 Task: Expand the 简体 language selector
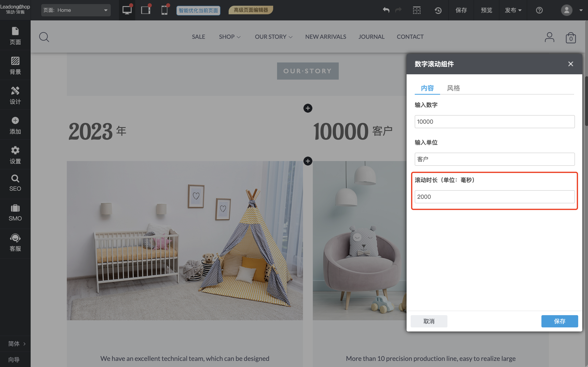[x=17, y=344]
